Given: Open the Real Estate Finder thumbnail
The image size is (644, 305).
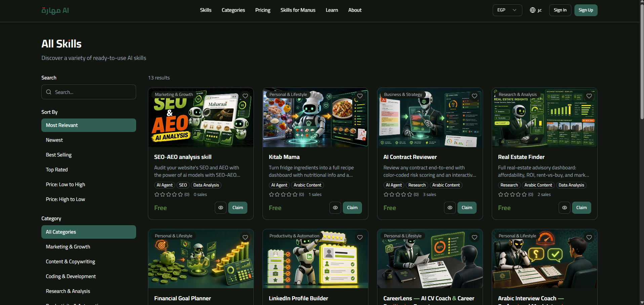Looking at the screenshot, I should click(545, 117).
